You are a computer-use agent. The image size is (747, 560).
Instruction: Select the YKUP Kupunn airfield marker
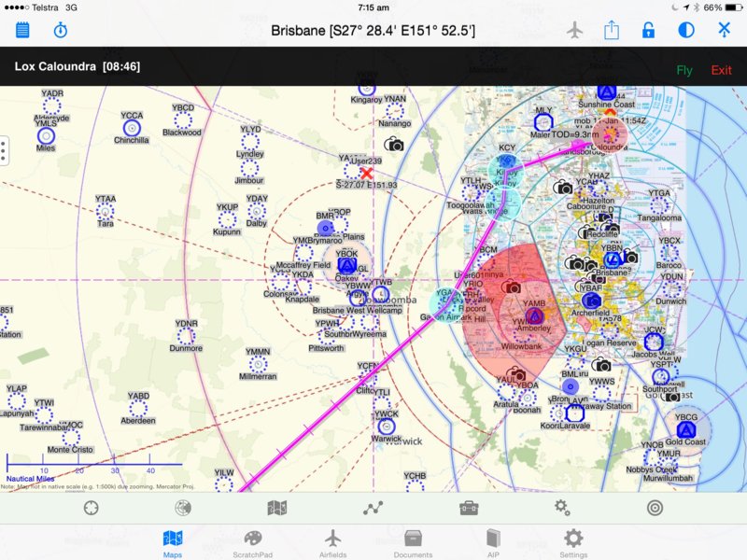pyautogui.click(x=227, y=219)
